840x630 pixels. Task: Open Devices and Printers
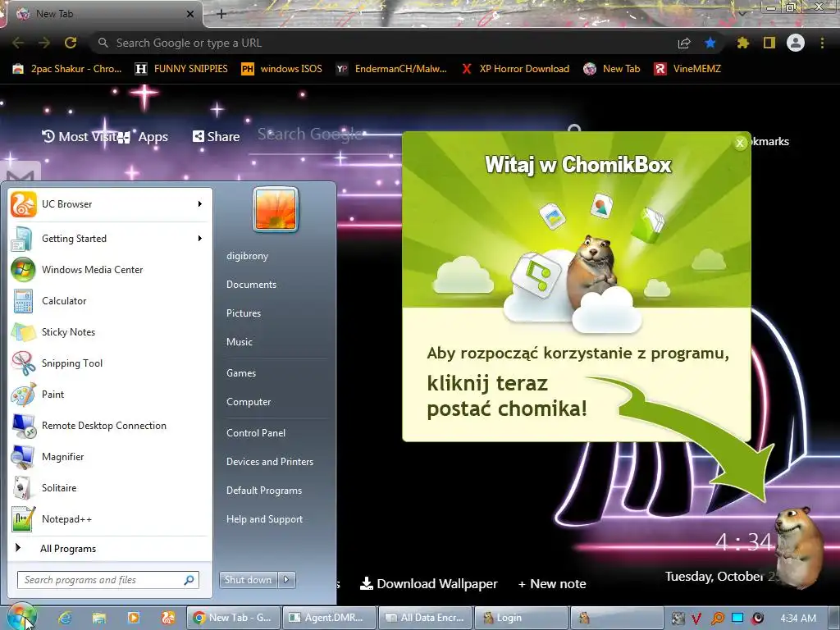(x=269, y=461)
